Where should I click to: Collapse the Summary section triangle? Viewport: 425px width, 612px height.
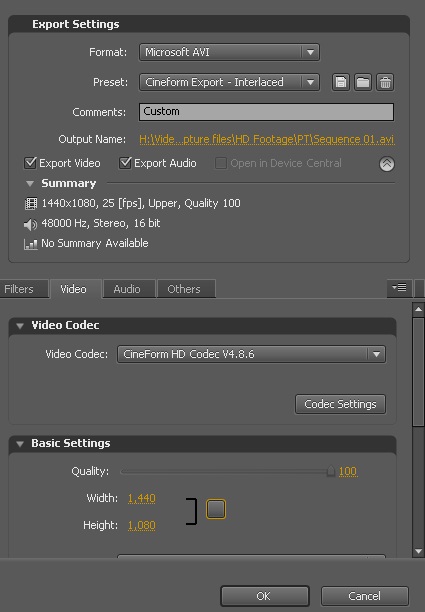[30, 183]
